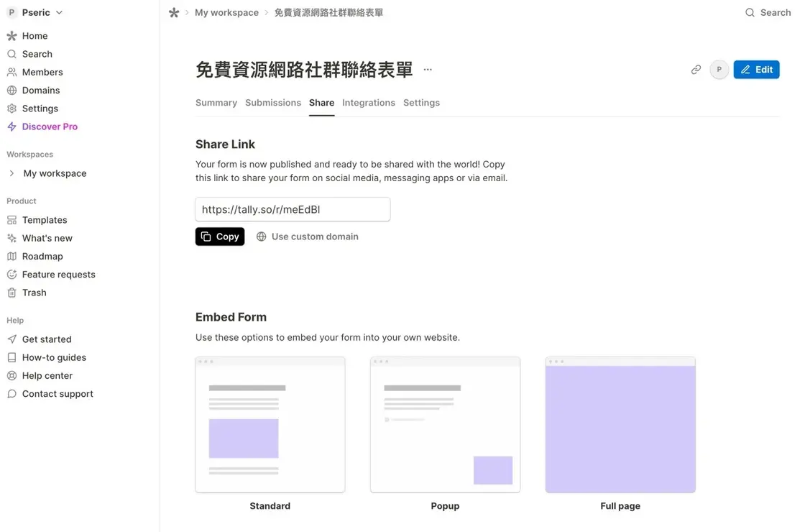Click My workspace in the breadcrumb

point(226,12)
